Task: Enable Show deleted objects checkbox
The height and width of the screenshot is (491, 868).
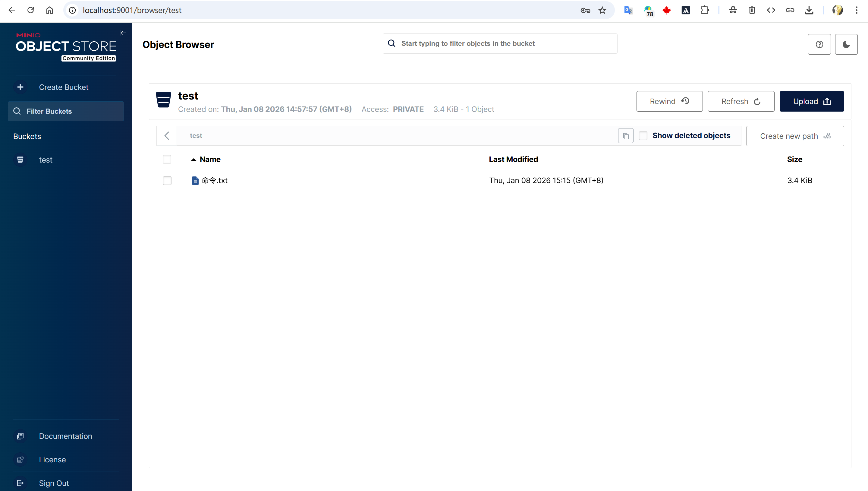Action: coord(643,135)
